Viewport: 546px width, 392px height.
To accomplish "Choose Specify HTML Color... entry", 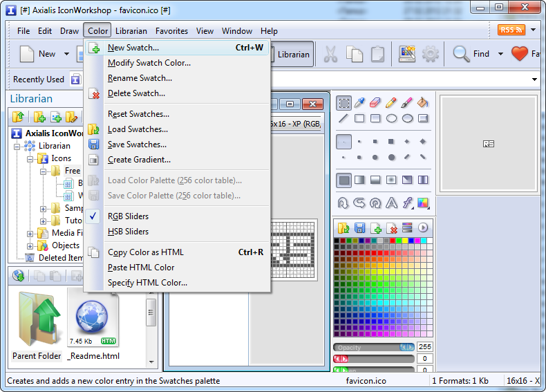I will [177, 283].
